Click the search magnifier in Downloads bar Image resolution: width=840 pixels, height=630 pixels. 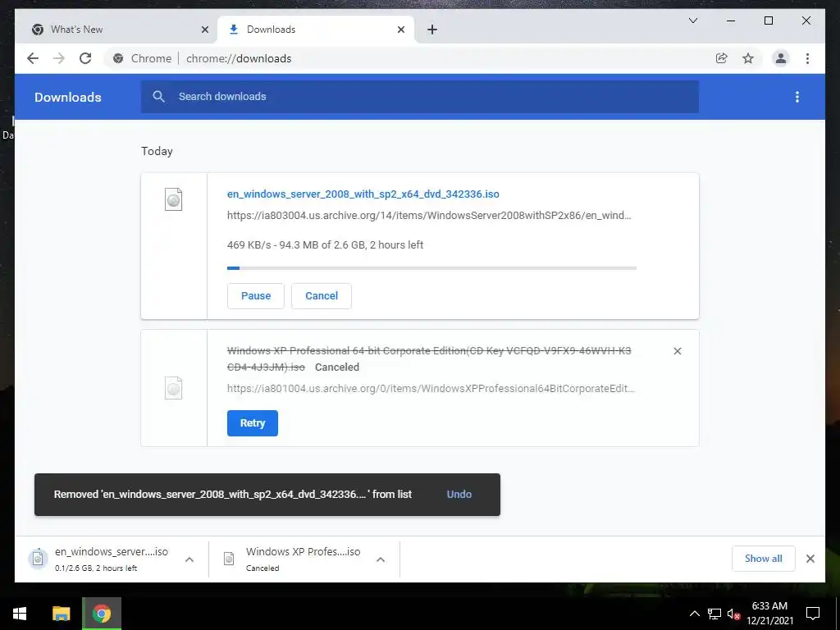pyautogui.click(x=158, y=97)
